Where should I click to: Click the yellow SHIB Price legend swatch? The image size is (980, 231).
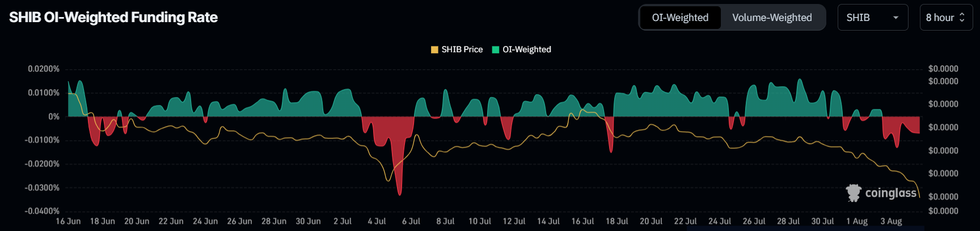pyautogui.click(x=434, y=50)
